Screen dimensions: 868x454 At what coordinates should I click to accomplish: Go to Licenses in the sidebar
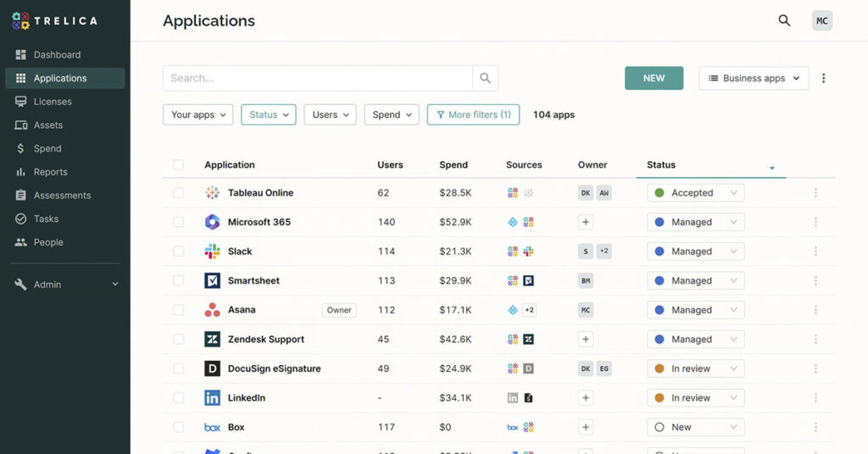(x=53, y=102)
